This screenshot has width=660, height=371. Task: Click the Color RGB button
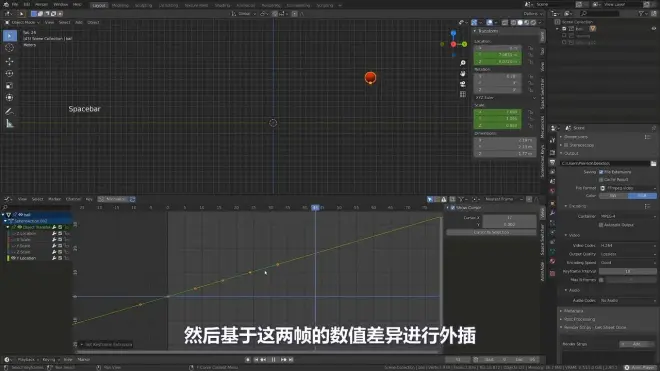tap(642, 196)
